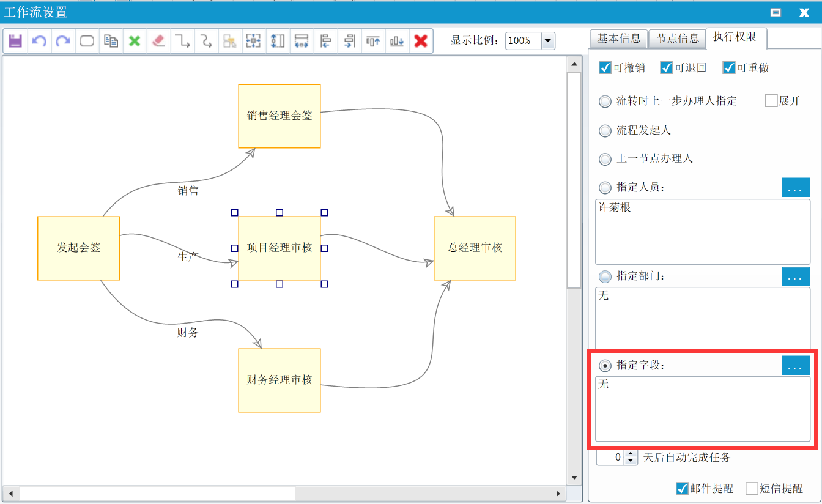Add a new rounded rectangle node

click(87, 41)
